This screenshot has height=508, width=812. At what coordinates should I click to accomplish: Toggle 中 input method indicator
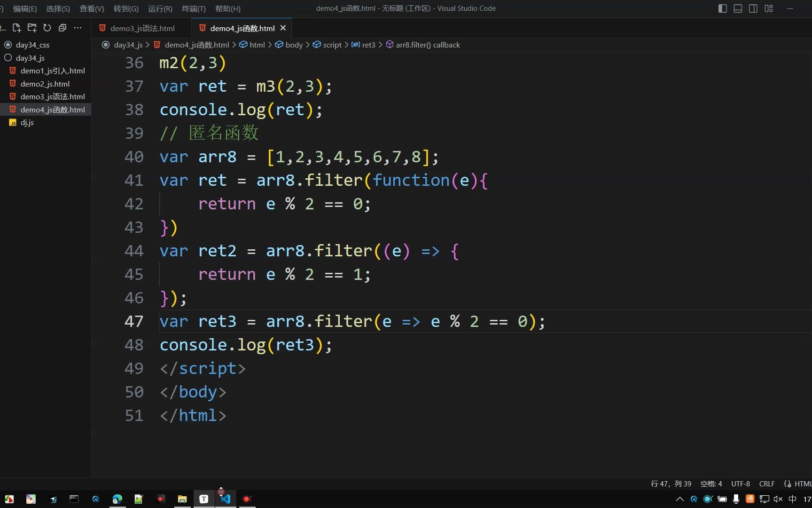click(x=792, y=499)
